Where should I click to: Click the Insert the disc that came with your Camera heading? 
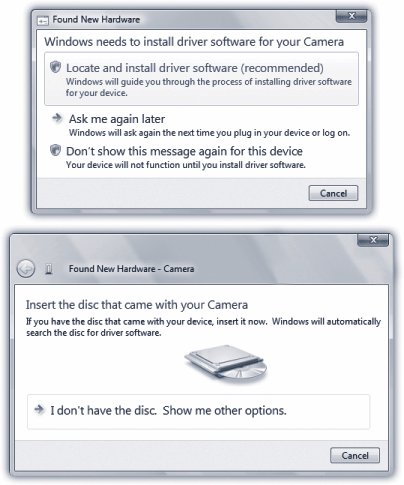tap(137, 305)
